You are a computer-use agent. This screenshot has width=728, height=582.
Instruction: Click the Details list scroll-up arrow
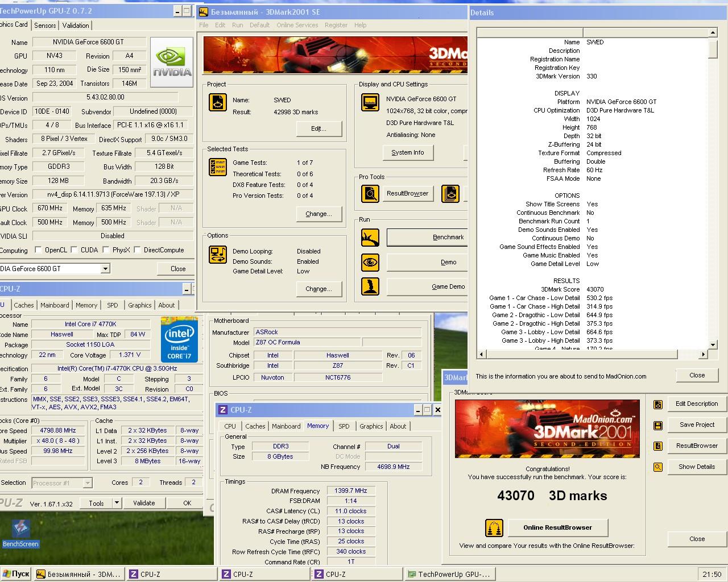pyautogui.click(x=713, y=32)
